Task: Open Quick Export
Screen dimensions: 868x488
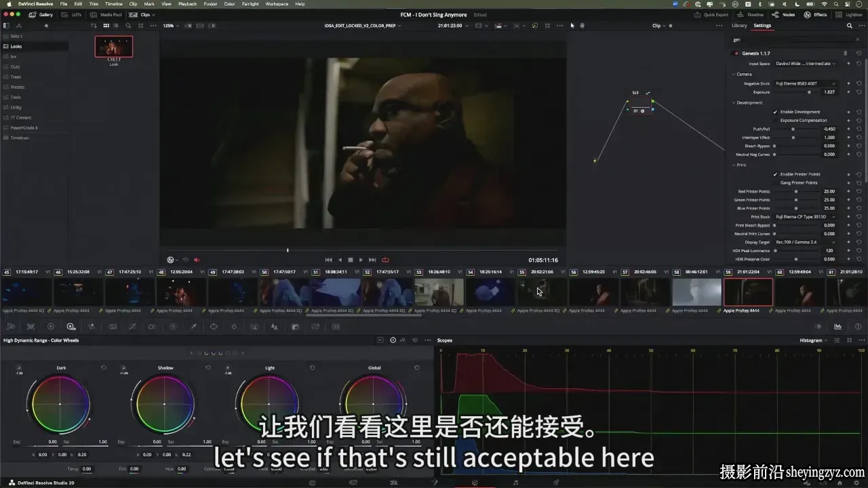Action: [x=711, y=14]
